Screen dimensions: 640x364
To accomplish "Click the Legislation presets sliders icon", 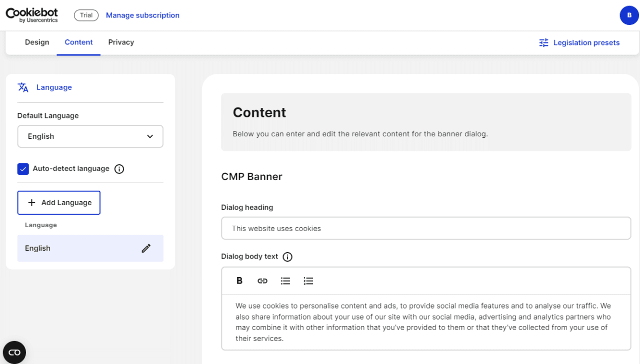I will tap(543, 42).
